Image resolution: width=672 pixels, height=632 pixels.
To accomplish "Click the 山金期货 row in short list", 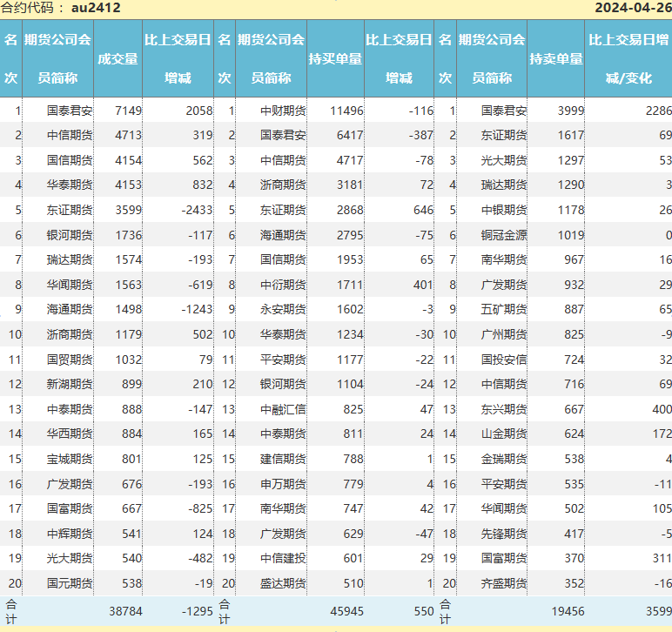I will [504, 434].
